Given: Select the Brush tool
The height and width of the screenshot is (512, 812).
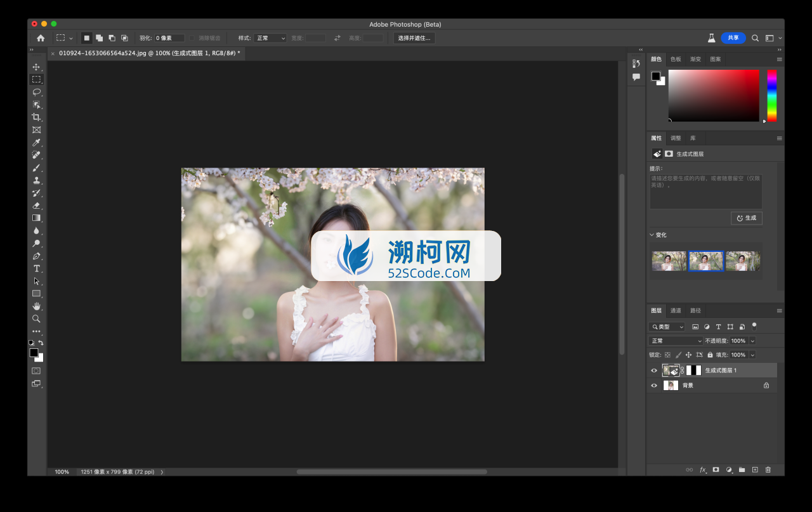Looking at the screenshot, I should point(36,167).
